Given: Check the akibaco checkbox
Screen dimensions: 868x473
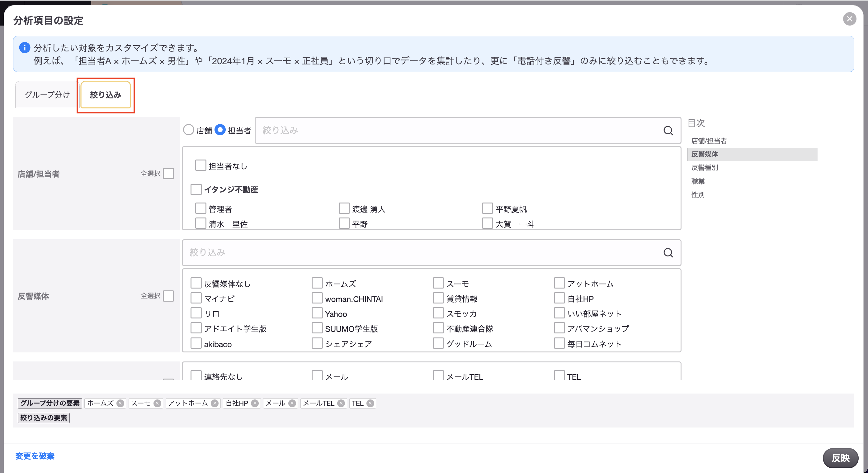Looking at the screenshot, I should [x=196, y=343].
